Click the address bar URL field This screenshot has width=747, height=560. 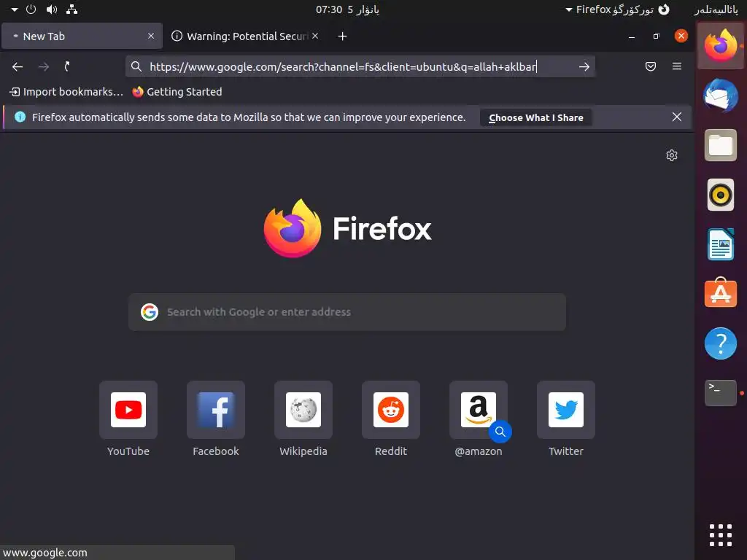pos(360,66)
